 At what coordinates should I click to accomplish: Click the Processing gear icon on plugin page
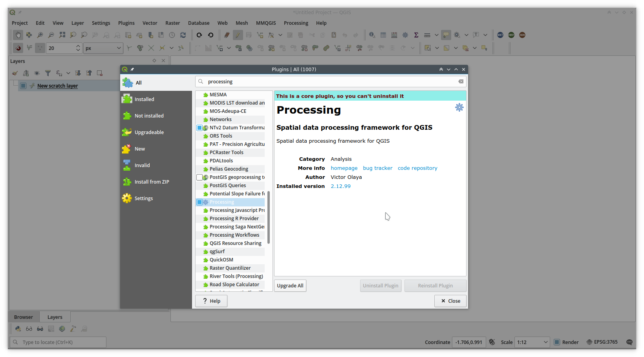pyautogui.click(x=459, y=107)
